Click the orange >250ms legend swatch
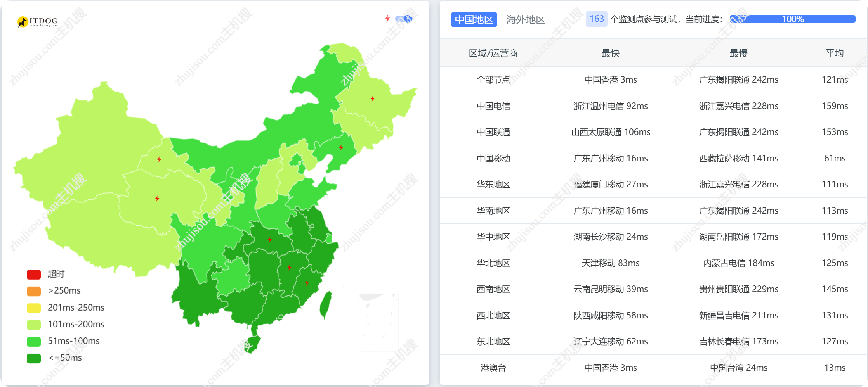Screen dimensions: 868x387 click(34, 291)
